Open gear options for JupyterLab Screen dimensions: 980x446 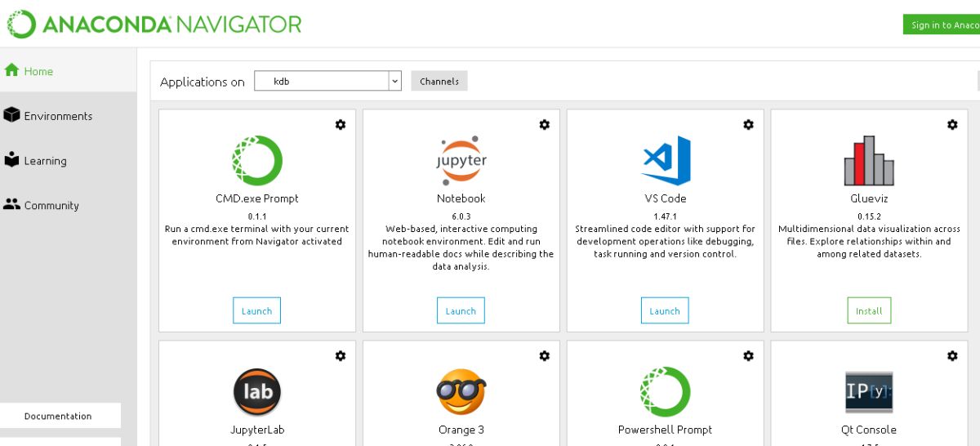[x=341, y=355]
